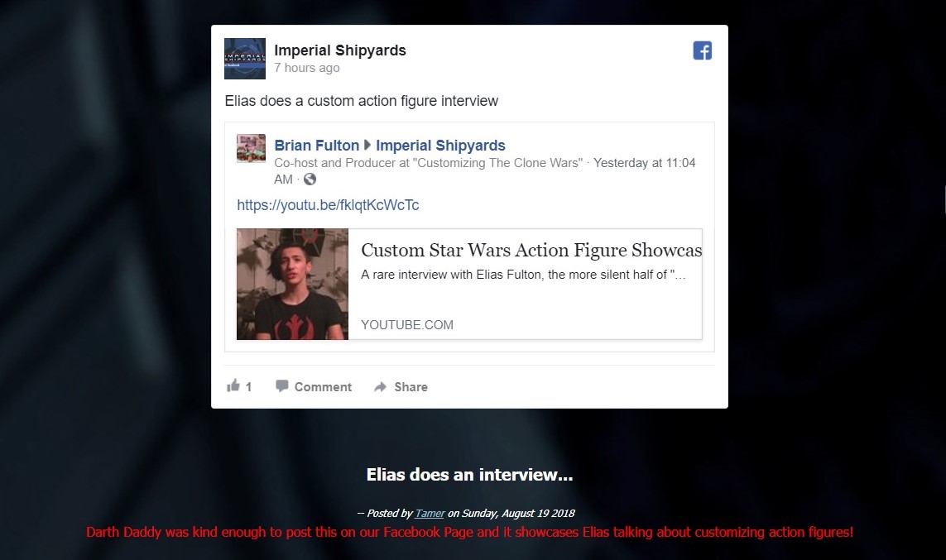Click the 'Elias does an interview...' headline
The image size is (946, 560).
[x=469, y=475]
